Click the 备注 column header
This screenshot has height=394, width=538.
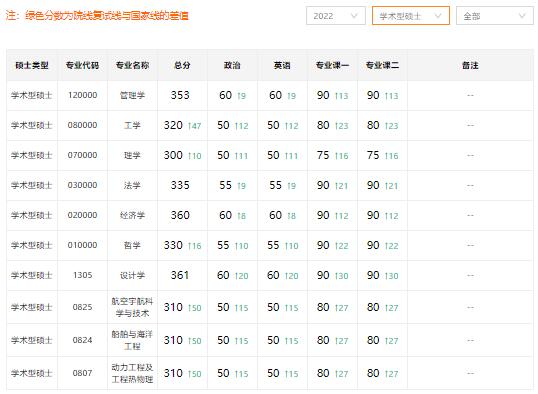[x=470, y=65]
